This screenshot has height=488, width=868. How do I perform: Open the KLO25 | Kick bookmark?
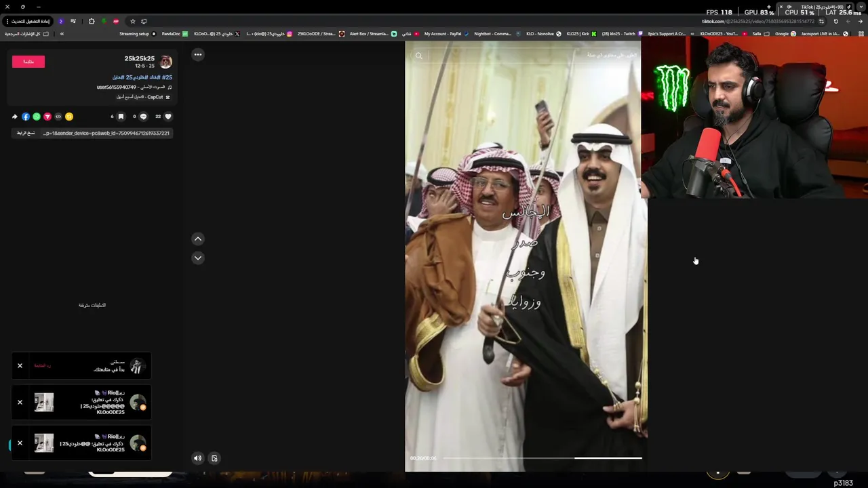pyautogui.click(x=582, y=34)
